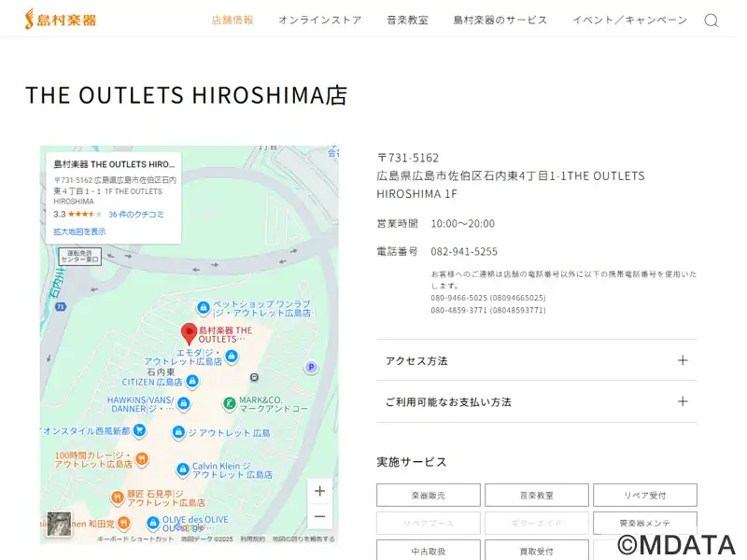Open the 店舗情報 menu
The width and height of the screenshot is (747, 560).
click(233, 20)
